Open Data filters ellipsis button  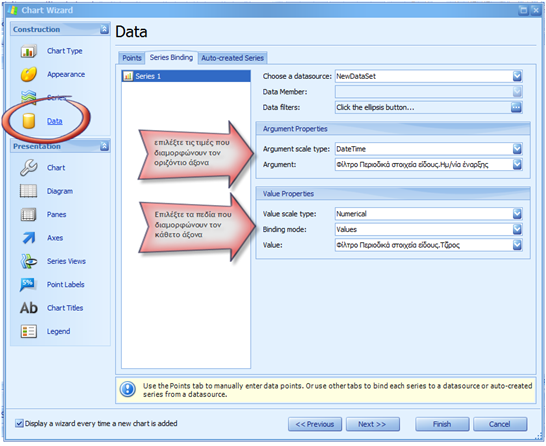tap(516, 107)
